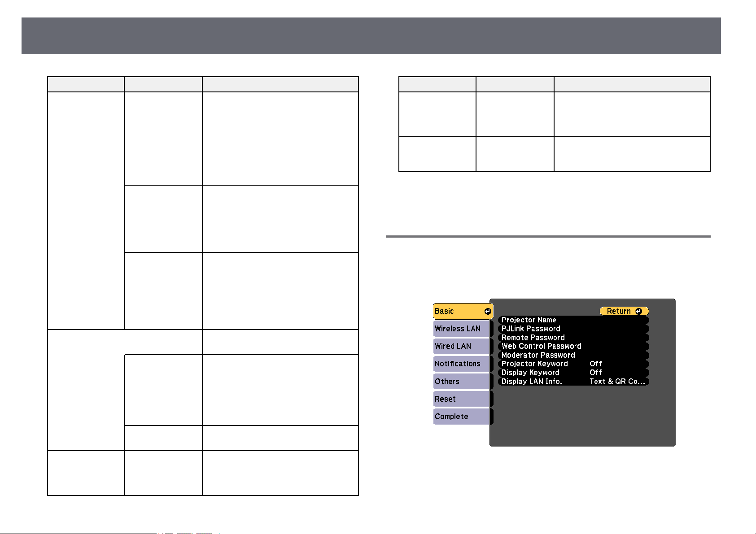Click the enter icon on Return button

[638, 311]
